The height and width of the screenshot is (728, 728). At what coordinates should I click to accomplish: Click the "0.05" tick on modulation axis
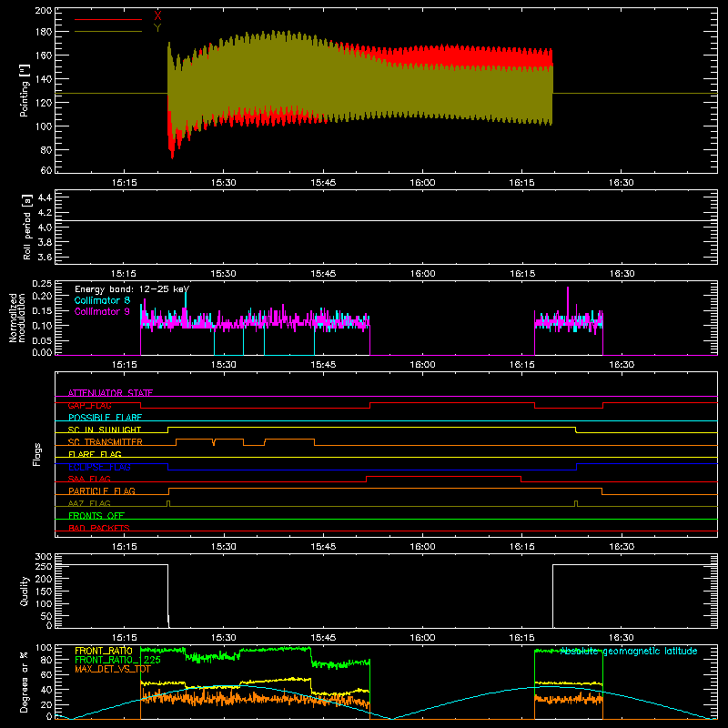[42, 340]
